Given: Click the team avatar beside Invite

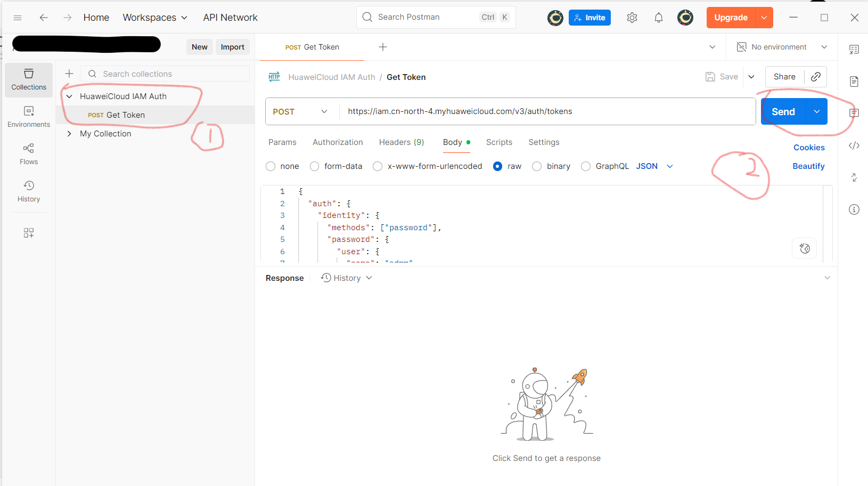Looking at the screenshot, I should (555, 18).
